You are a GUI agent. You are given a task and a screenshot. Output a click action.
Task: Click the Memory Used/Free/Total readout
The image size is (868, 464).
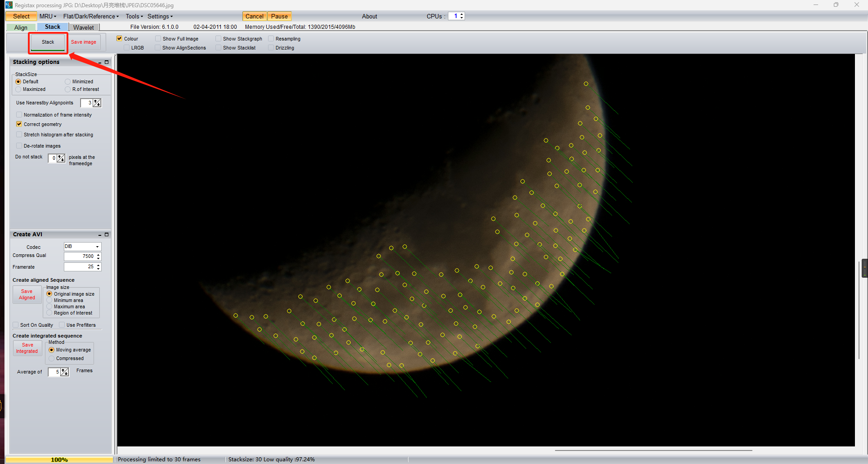click(x=300, y=27)
